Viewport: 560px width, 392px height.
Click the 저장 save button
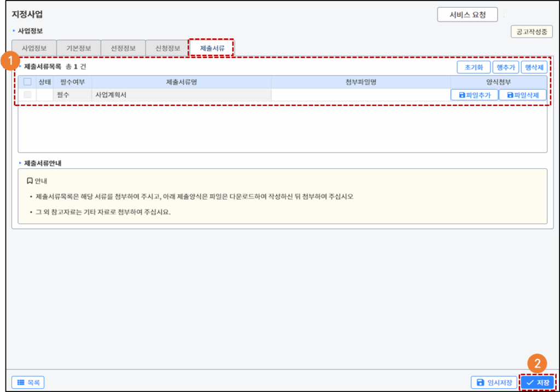coord(538,382)
